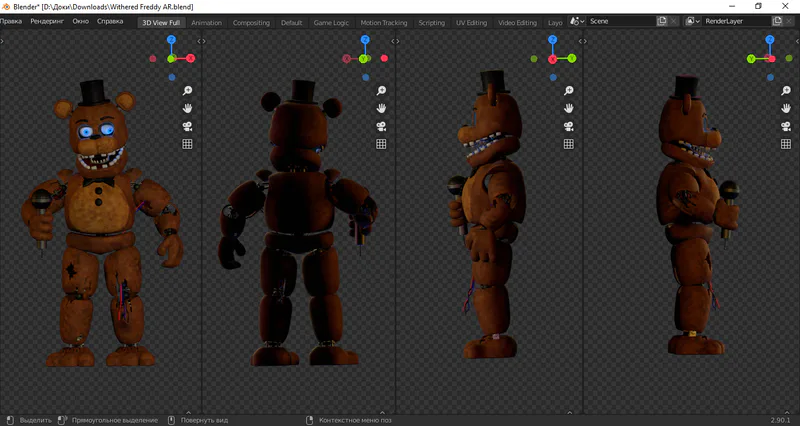Viewport: 800px width, 426px height.
Task: Click the Scene name field
Action: 621,21
